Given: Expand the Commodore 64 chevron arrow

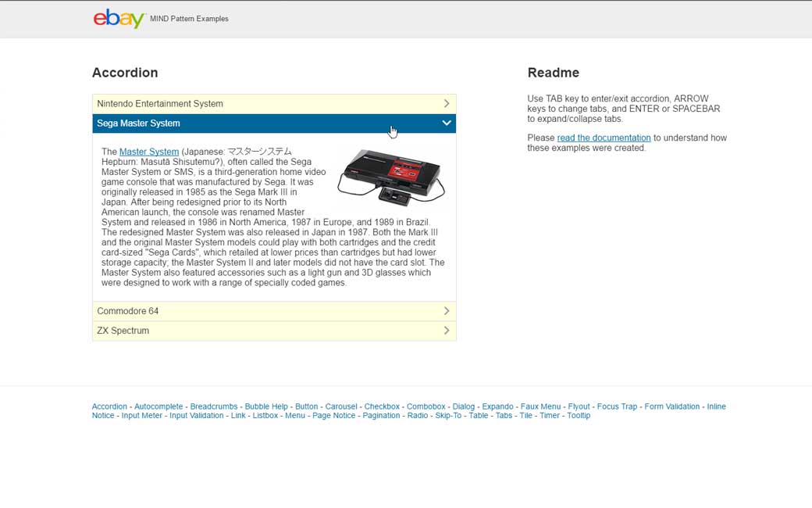Looking at the screenshot, I should click(x=446, y=311).
